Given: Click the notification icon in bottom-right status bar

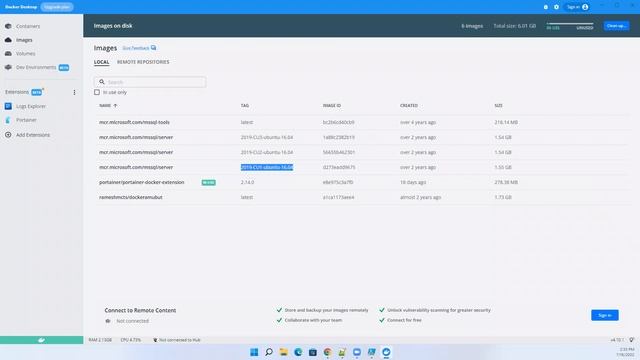Looking at the screenshot, I should point(631,340).
